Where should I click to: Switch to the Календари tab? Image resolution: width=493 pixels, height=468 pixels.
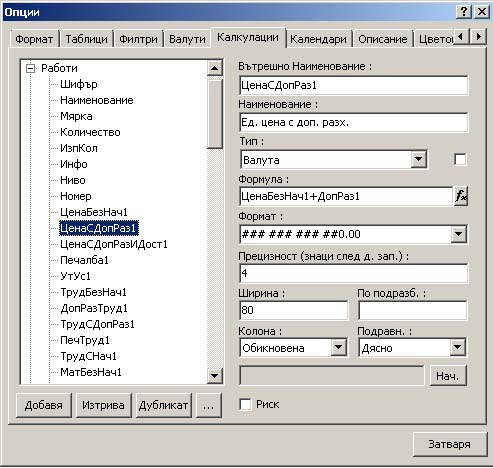[x=318, y=39]
